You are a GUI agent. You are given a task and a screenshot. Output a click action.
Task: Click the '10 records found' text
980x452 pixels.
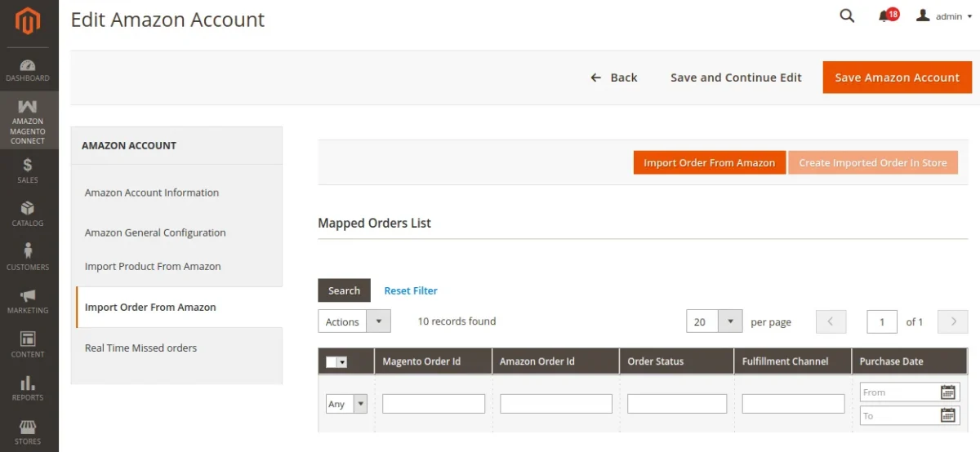[457, 321]
